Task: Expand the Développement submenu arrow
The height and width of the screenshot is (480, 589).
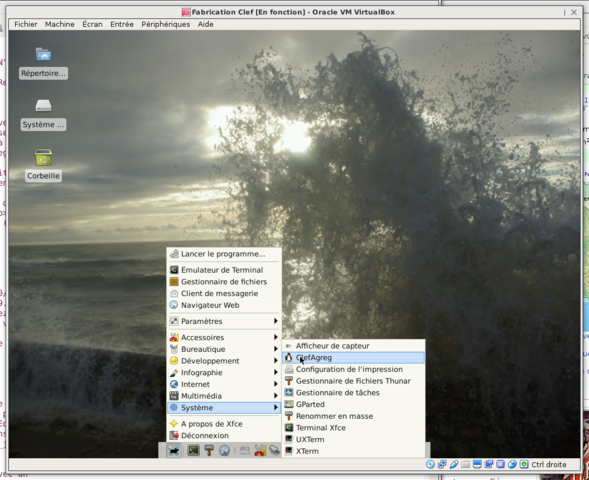Action: coord(275,360)
